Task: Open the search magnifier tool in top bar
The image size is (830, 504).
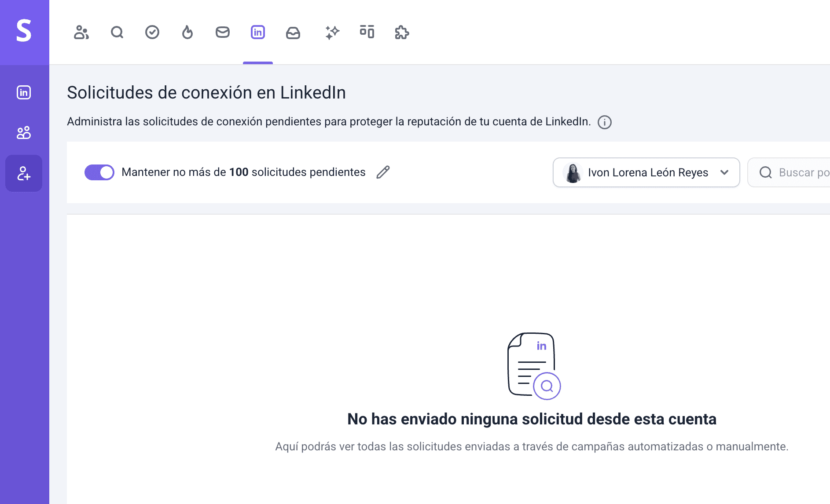Action: pos(117,33)
